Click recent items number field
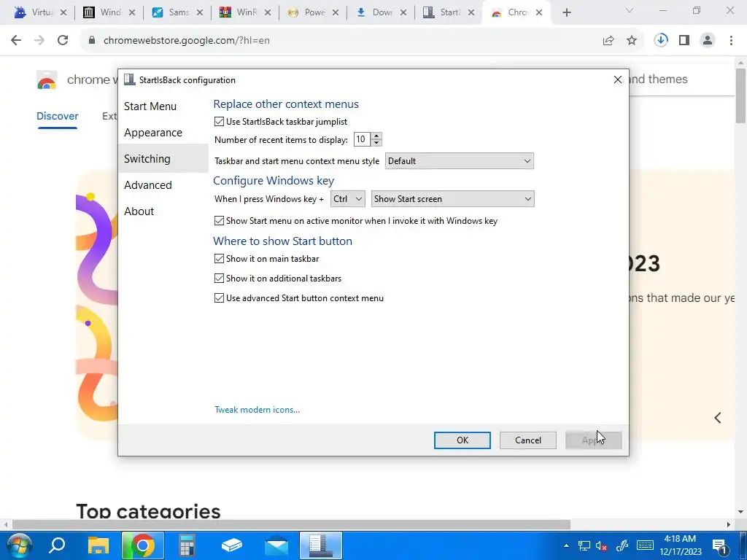This screenshot has height=560, width=747. point(362,139)
